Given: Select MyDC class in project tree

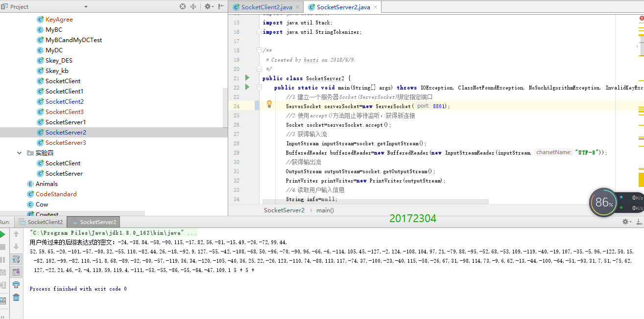Looking at the screenshot, I should 54,50.
